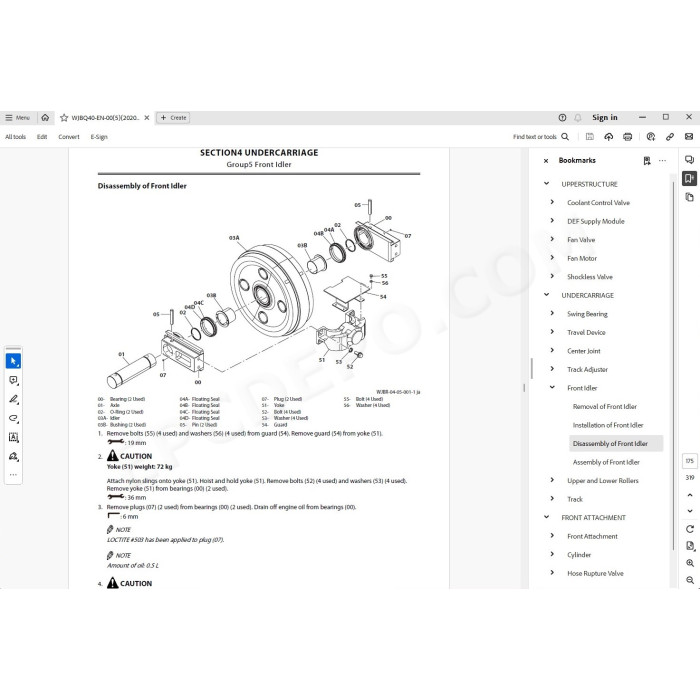Expand the Shockless Valve bookmark
The height and width of the screenshot is (700, 700).
(x=552, y=276)
